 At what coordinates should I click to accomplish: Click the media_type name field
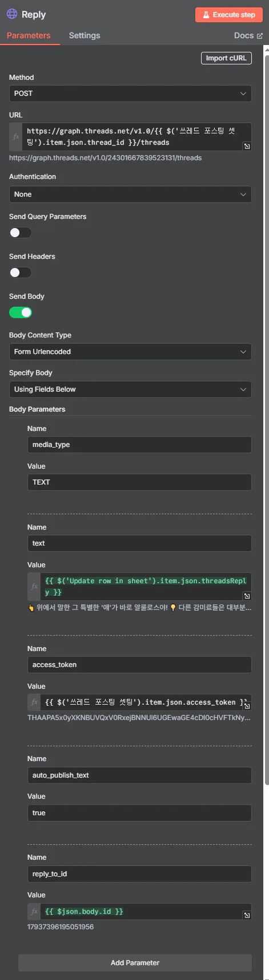click(139, 445)
